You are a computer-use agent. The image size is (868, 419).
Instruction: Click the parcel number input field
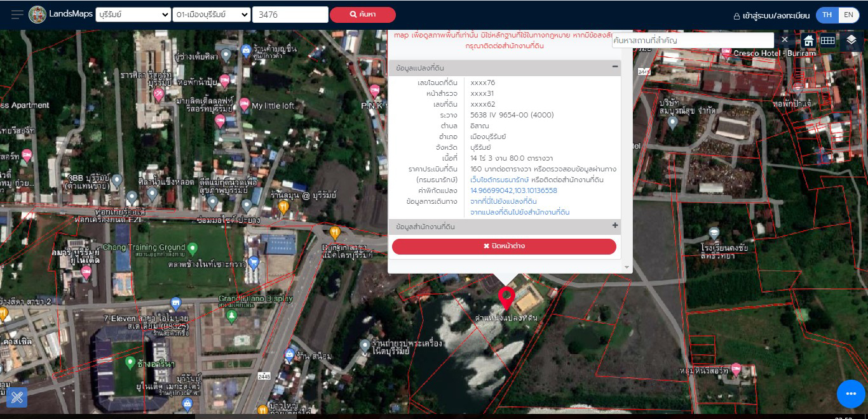290,15
